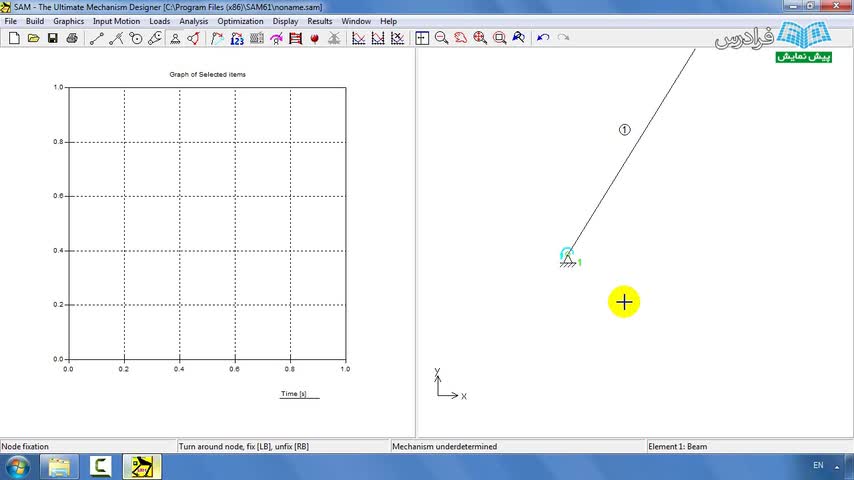Show hidden tray icons arrow
This screenshot has width=854, height=480.
click(x=837, y=467)
